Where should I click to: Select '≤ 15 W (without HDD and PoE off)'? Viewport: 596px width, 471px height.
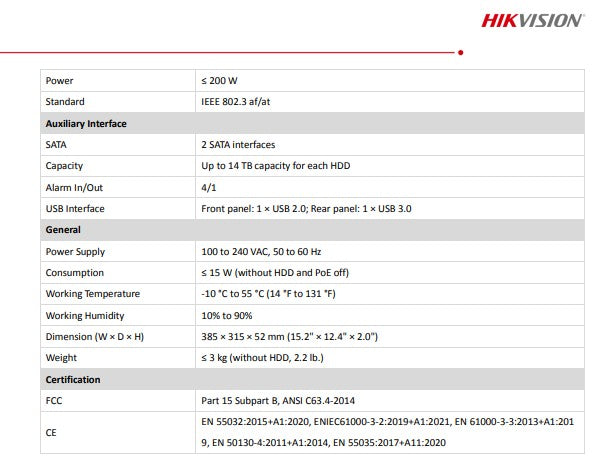[x=275, y=273]
